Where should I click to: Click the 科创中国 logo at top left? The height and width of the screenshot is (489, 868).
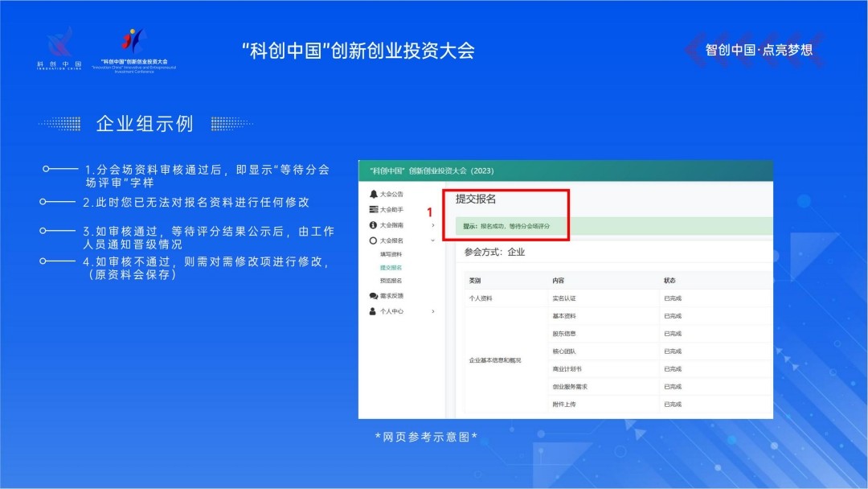coord(59,47)
